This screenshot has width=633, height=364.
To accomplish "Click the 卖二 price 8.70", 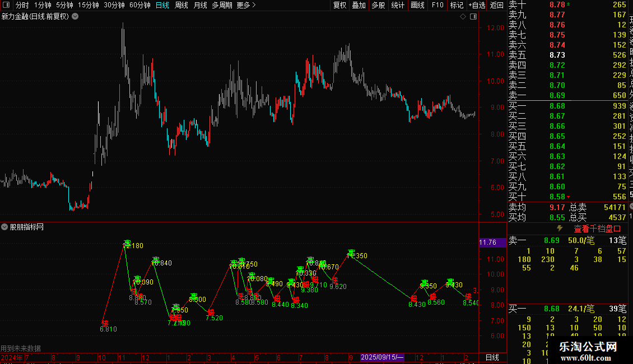I will pos(557,86).
